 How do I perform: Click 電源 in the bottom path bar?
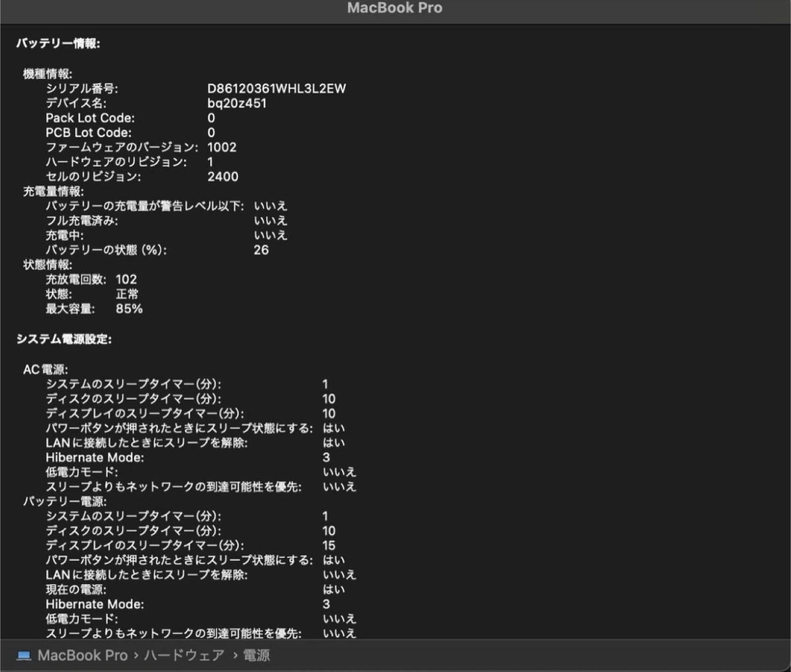coord(257,656)
